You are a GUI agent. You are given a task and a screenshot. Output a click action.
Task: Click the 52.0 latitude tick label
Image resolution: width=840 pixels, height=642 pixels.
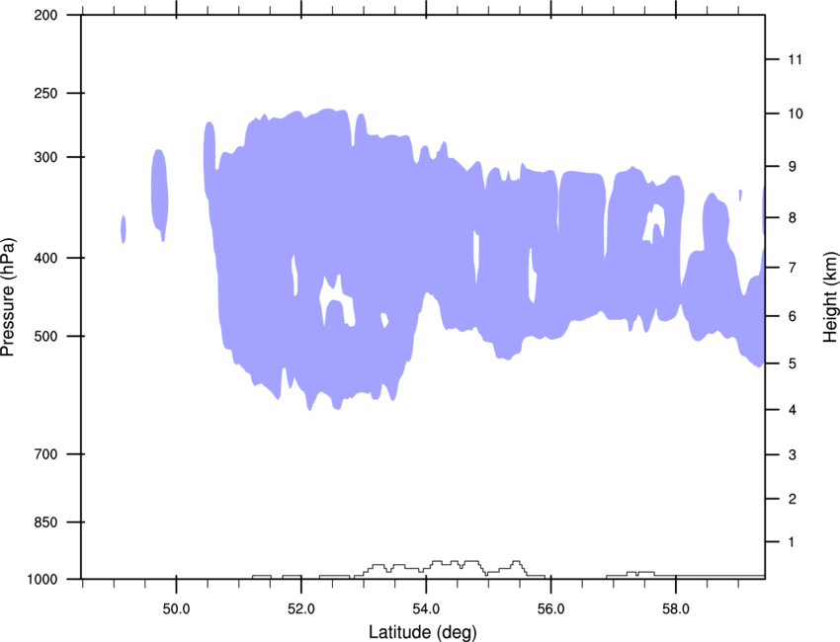pyautogui.click(x=301, y=609)
